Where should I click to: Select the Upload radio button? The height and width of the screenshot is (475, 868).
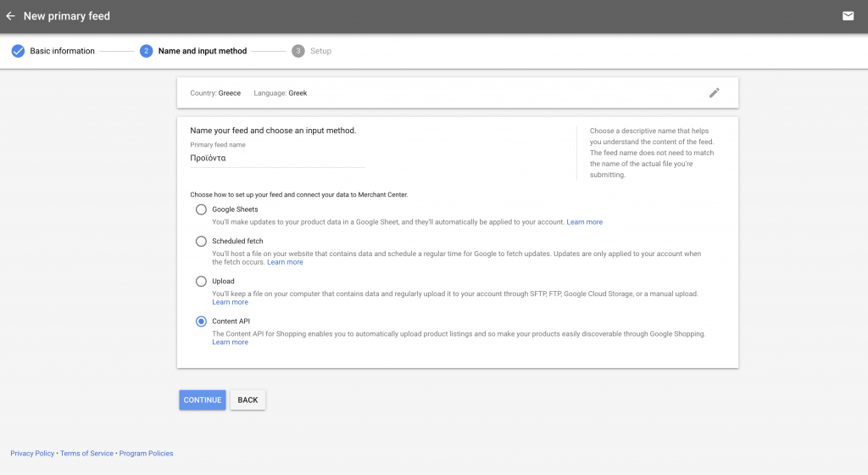201,282
